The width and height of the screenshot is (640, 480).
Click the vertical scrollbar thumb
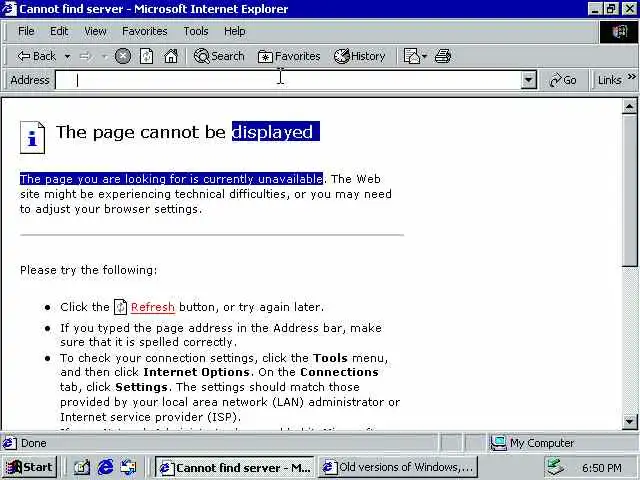click(629, 190)
